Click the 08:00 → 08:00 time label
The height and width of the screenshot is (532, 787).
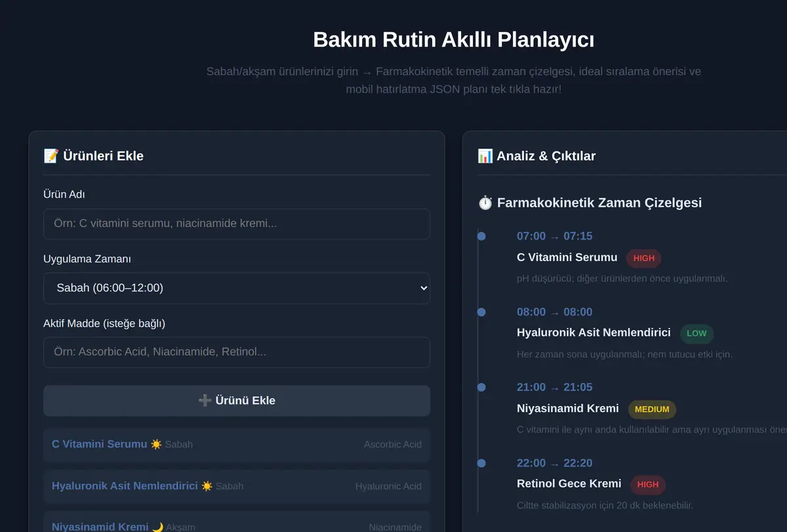[554, 312]
